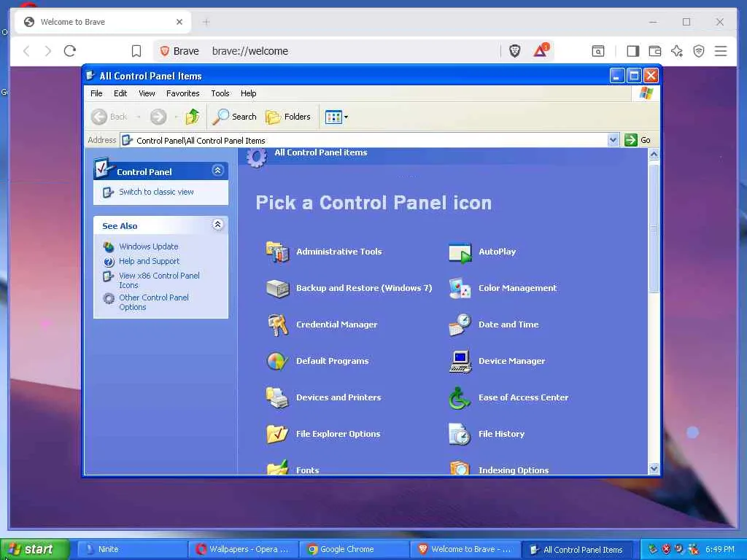Open the Brave Wallet icon
This screenshot has width=747, height=560.
(x=655, y=51)
